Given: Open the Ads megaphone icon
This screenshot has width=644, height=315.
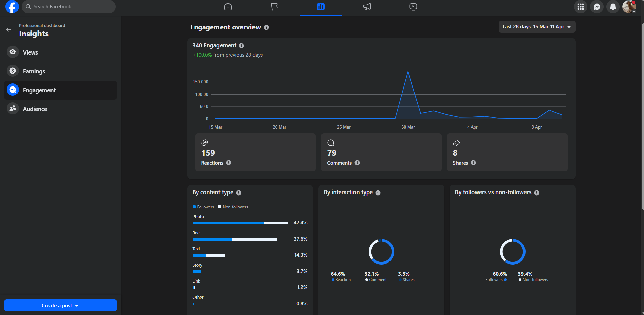Looking at the screenshot, I should [367, 7].
